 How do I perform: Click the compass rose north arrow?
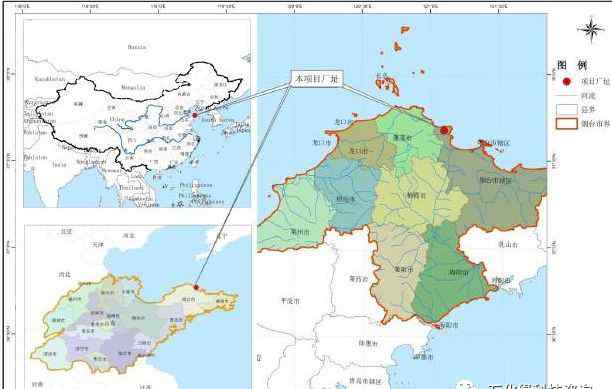tap(592, 29)
